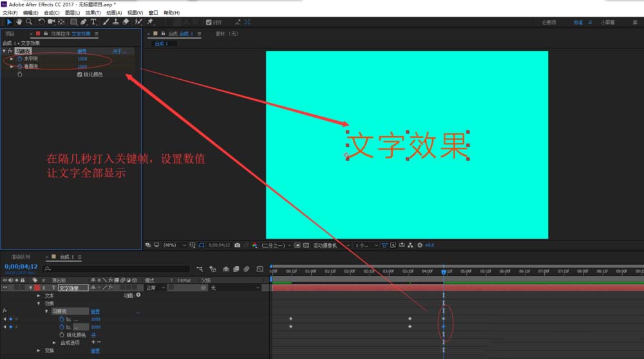Screen dimensions: 644x359
Task: Toggle the transparency grid icon
Action: point(306,245)
